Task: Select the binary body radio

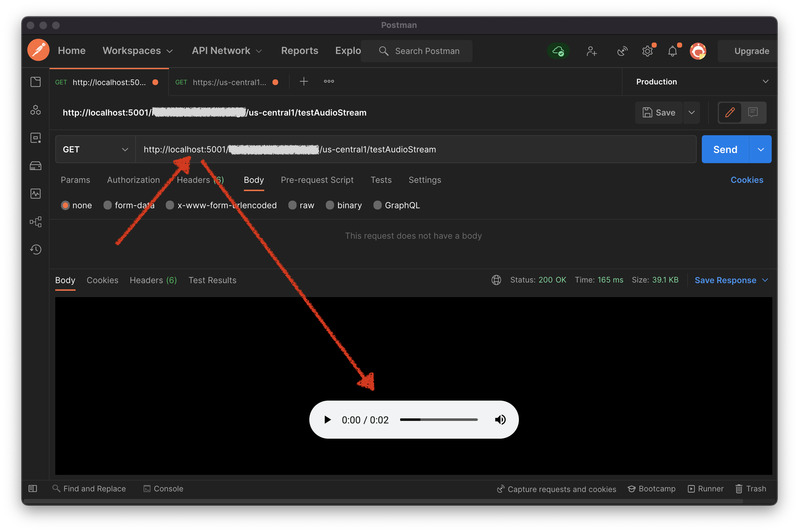Action: click(330, 205)
